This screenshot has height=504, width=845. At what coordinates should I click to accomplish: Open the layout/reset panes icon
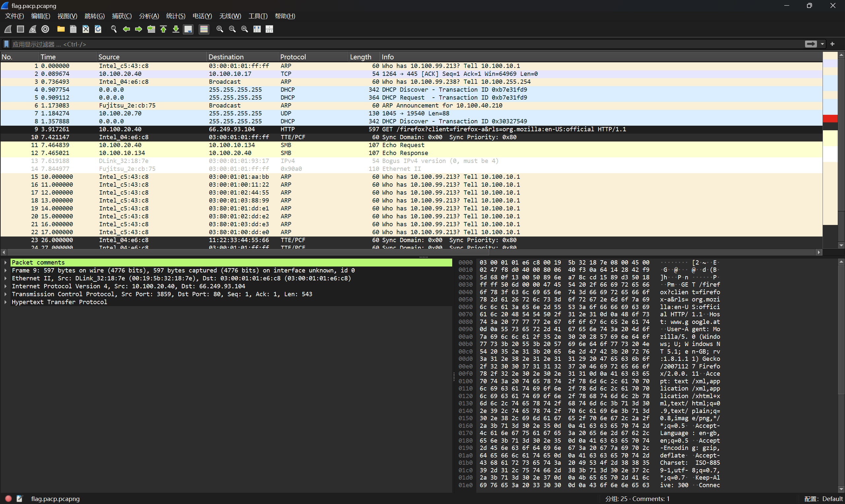(269, 29)
